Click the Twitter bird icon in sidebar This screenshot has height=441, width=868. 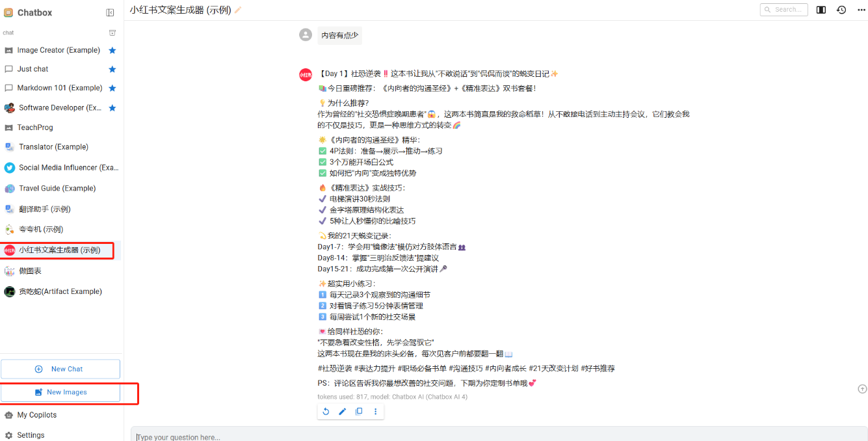pos(9,167)
